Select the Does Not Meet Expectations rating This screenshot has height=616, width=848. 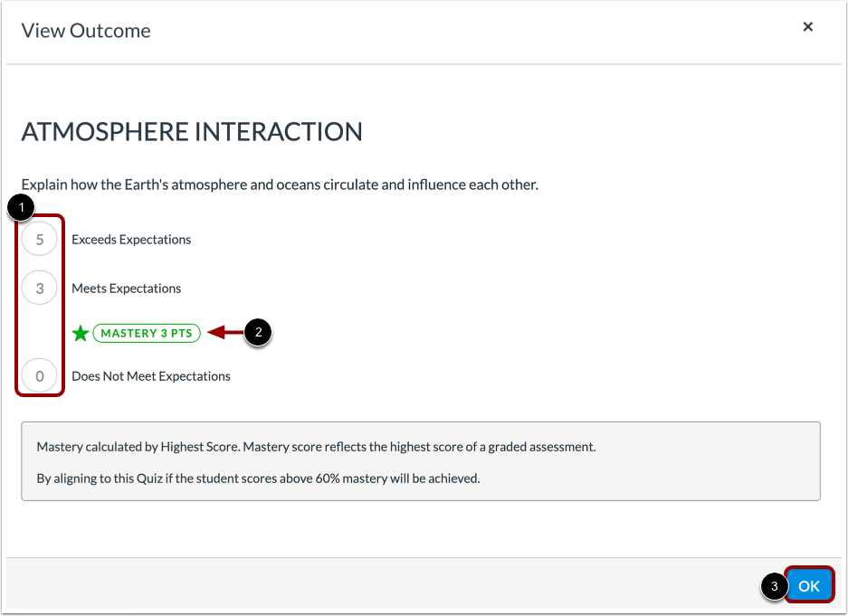pyautogui.click(x=150, y=375)
